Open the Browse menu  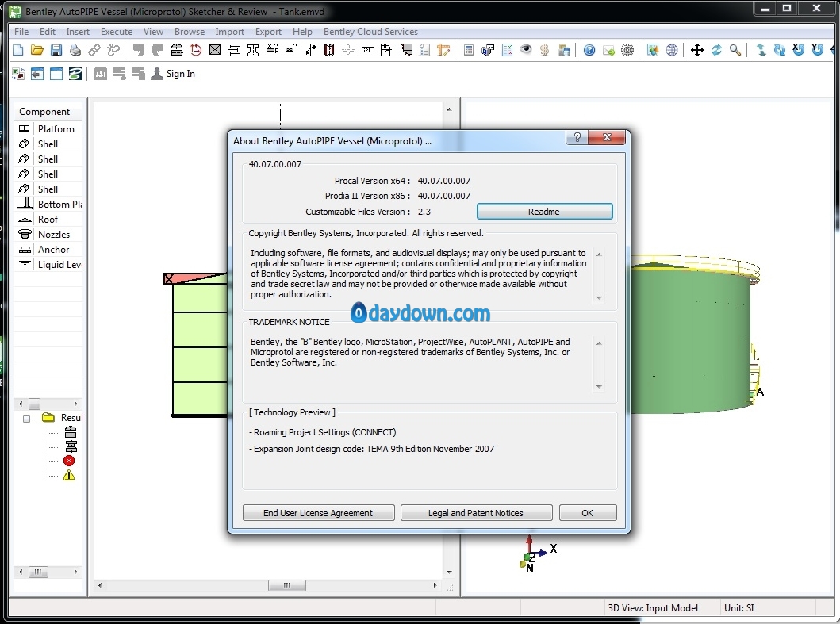pyautogui.click(x=190, y=32)
